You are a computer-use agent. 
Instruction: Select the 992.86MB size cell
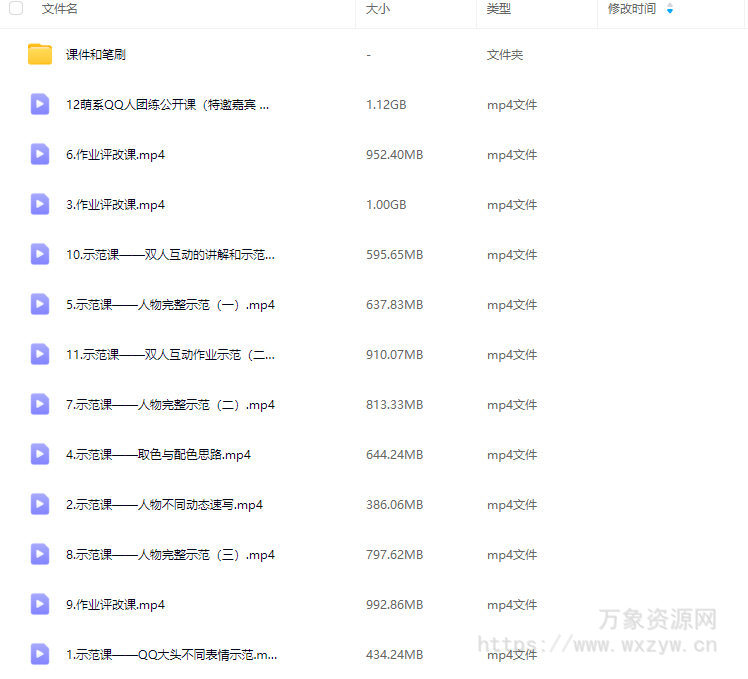395,605
